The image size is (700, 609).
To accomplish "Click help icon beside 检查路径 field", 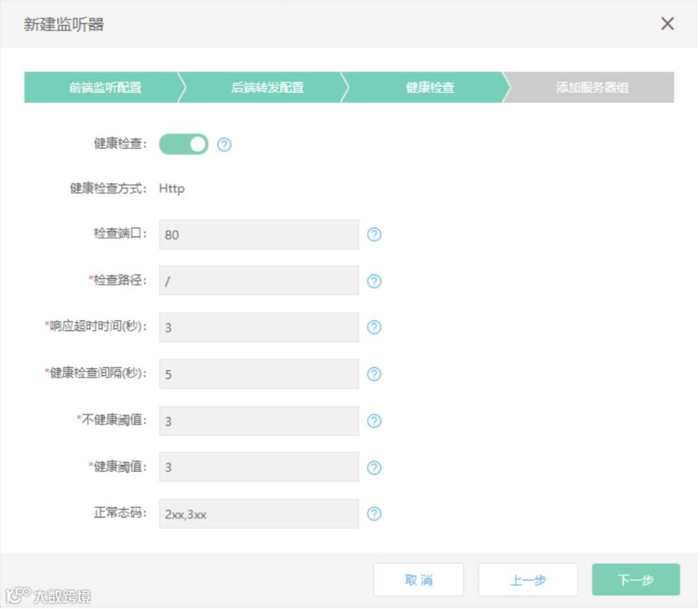I will coord(374,281).
